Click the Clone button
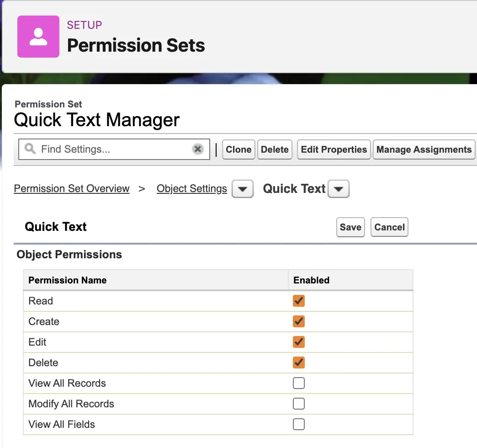 (x=238, y=149)
